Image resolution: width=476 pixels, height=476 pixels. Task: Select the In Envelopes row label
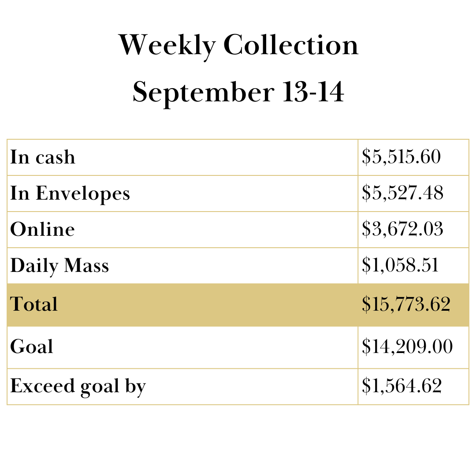coord(70,194)
